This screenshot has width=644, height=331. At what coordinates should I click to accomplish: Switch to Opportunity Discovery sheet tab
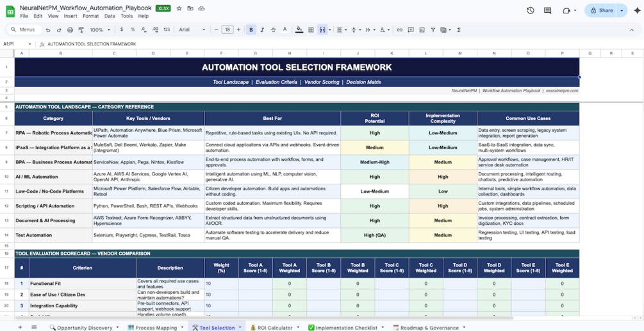[84, 327]
